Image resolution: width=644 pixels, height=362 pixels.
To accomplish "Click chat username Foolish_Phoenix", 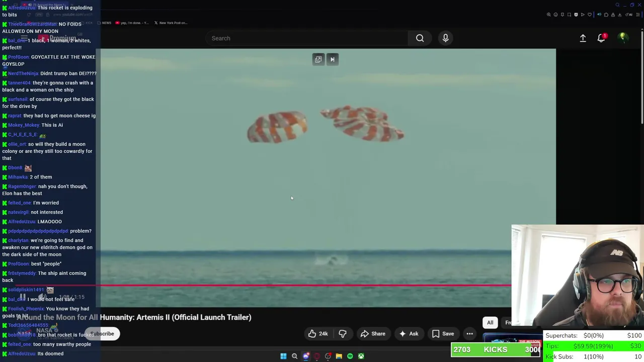I will pyautogui.click(x=26, y=309).
